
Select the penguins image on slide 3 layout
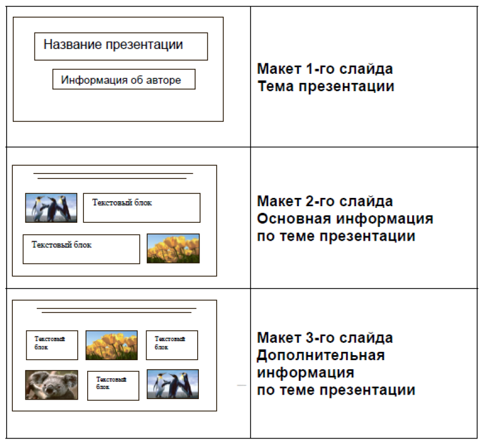(173, 384)
